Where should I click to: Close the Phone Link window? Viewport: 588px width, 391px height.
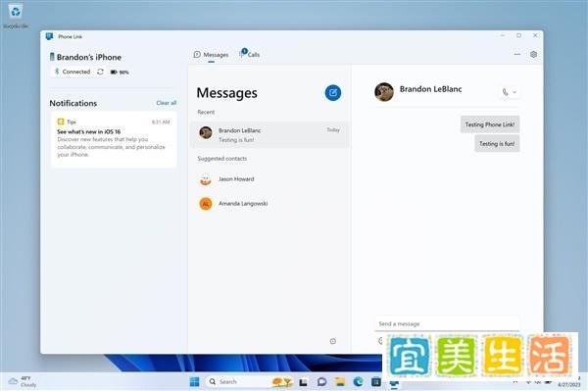coord(535,35)
